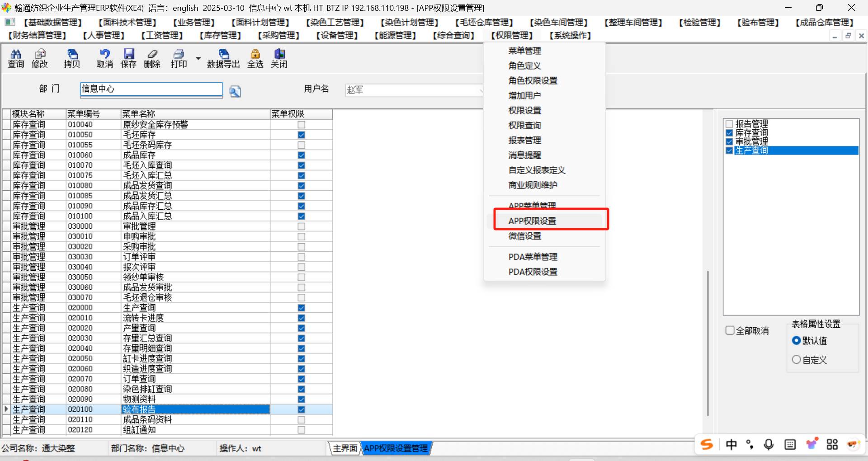The height and width of the screenshot is (461, 868).
Task: Uncheck permission for 验布报告 row
Action: 302,409
